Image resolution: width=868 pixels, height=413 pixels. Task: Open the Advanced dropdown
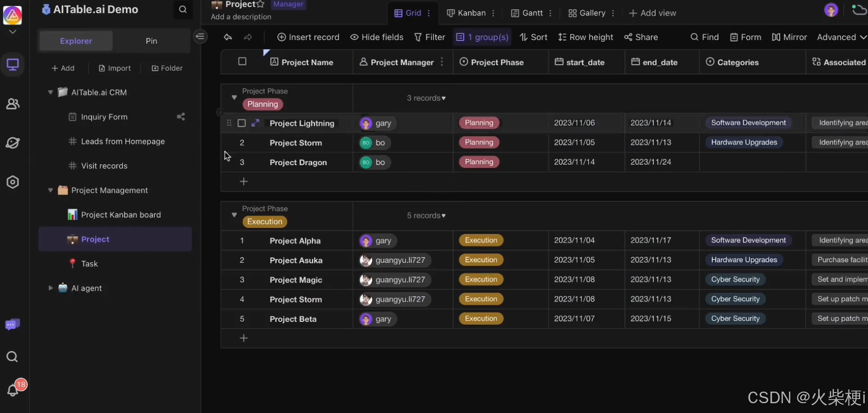coord(842,37)
